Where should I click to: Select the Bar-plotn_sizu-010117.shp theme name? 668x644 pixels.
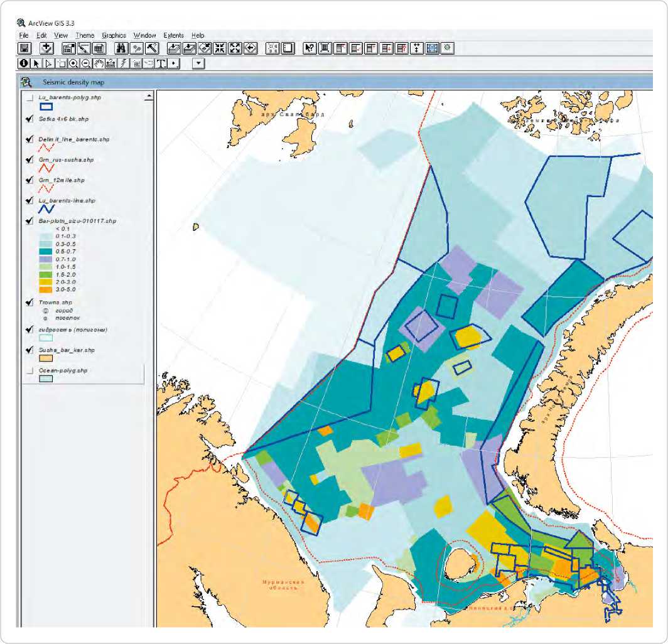click(x=77, y=221)
